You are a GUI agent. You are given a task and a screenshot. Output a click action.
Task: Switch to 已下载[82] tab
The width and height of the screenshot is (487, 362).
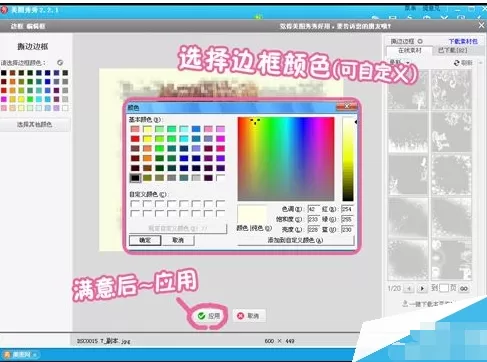click(452, 50)
